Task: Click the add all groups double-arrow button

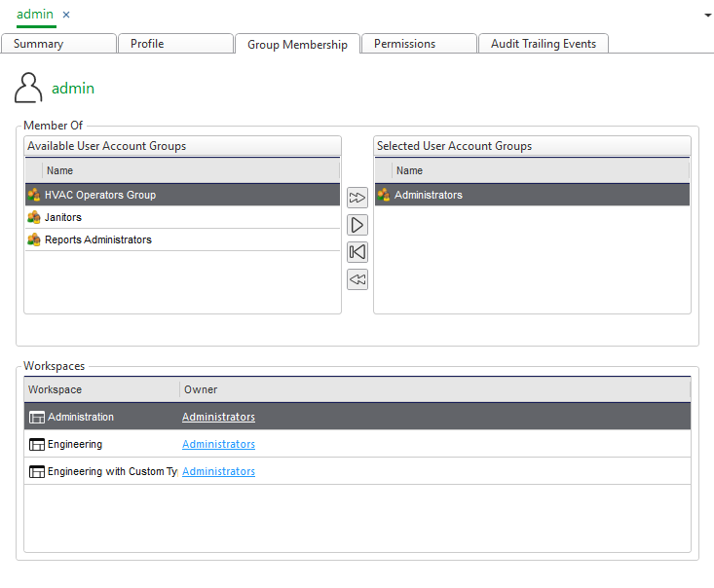Action: tap(357, 198)
